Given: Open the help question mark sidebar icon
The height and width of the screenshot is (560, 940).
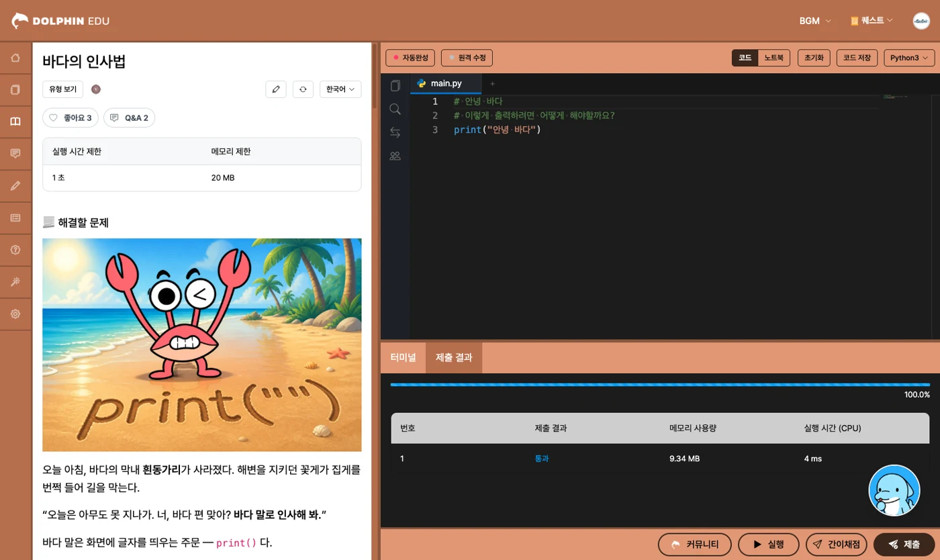Looking at the screenshot, I should pos(15,250).
